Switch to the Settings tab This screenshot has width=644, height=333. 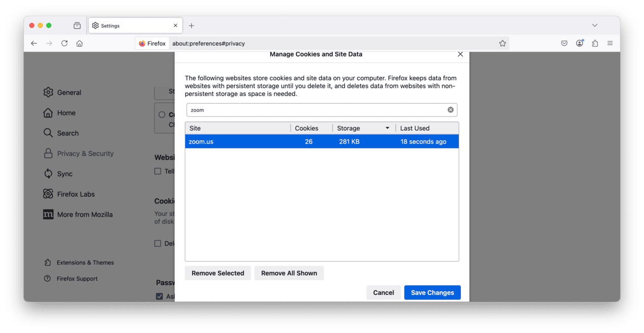tap(135, 25)
